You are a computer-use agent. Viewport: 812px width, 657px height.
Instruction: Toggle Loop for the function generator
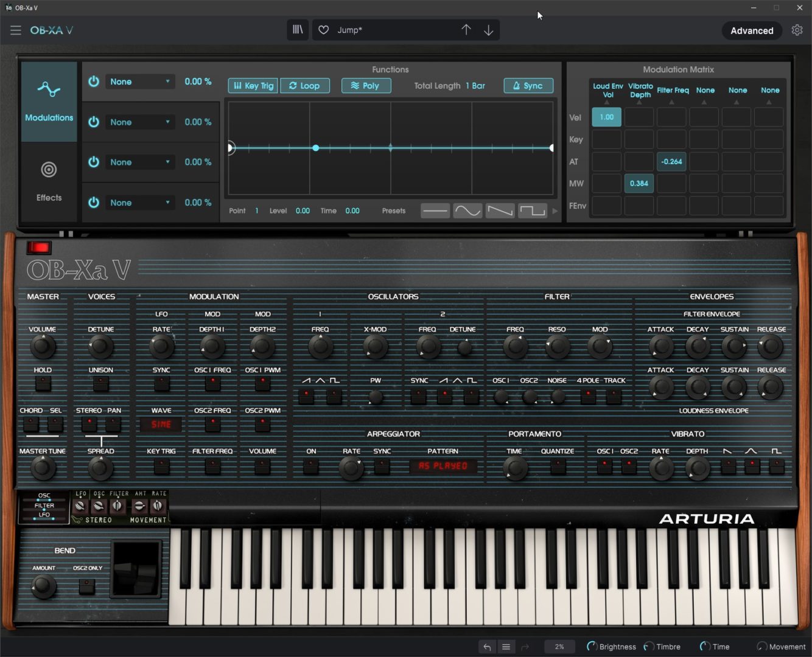[304, 85]
